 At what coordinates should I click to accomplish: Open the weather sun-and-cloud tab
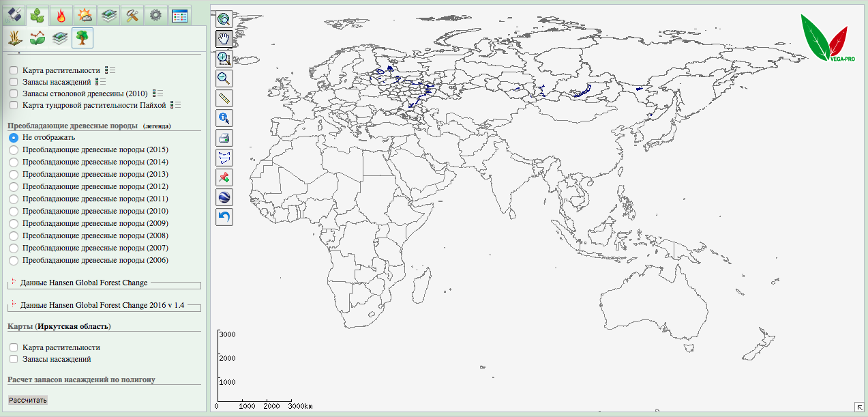pos(85,15)
